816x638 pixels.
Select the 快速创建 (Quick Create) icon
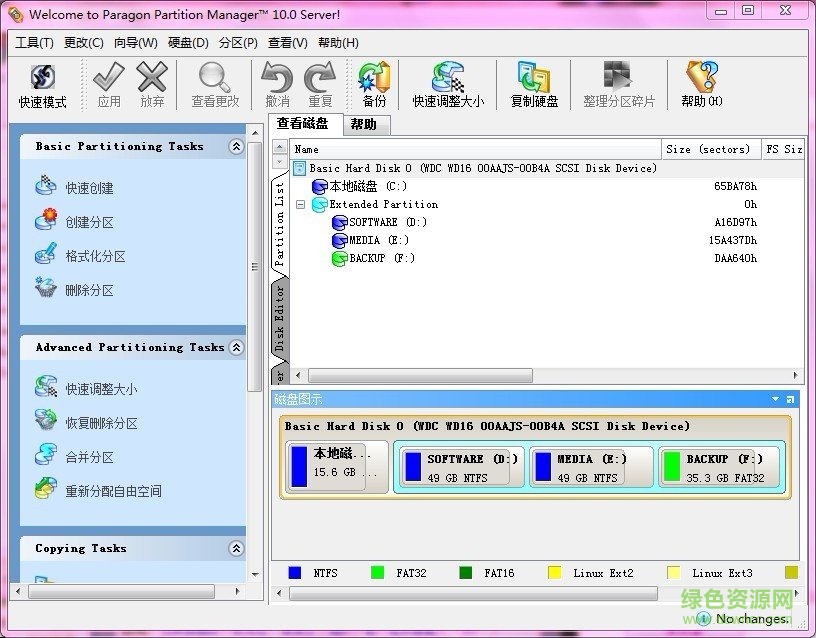[x=48, y=185]
